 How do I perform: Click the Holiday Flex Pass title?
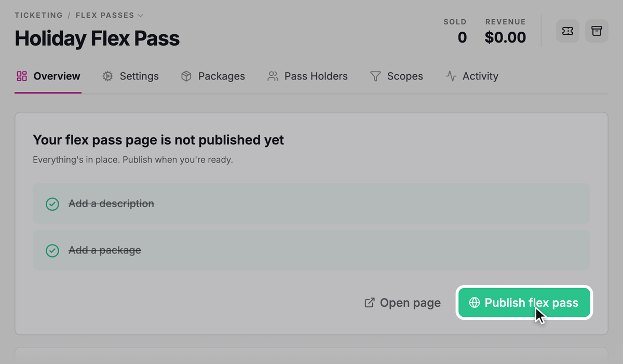tap(97, 38)
